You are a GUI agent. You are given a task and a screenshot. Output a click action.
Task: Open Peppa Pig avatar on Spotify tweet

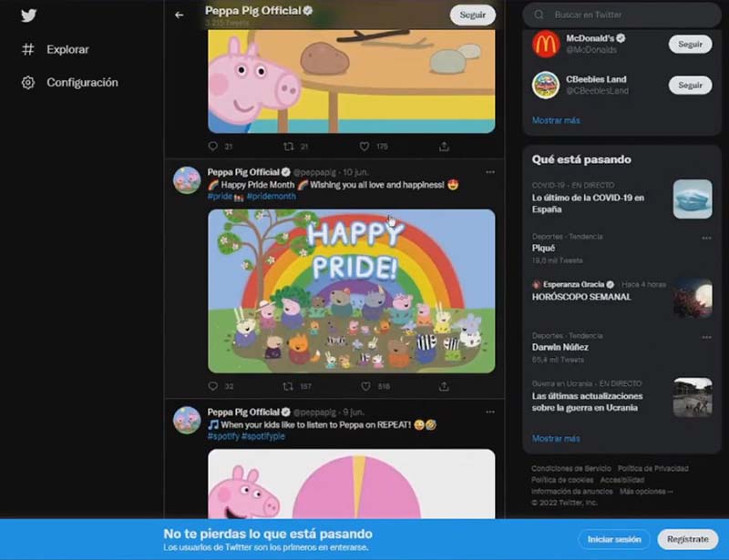pos(187,420)
